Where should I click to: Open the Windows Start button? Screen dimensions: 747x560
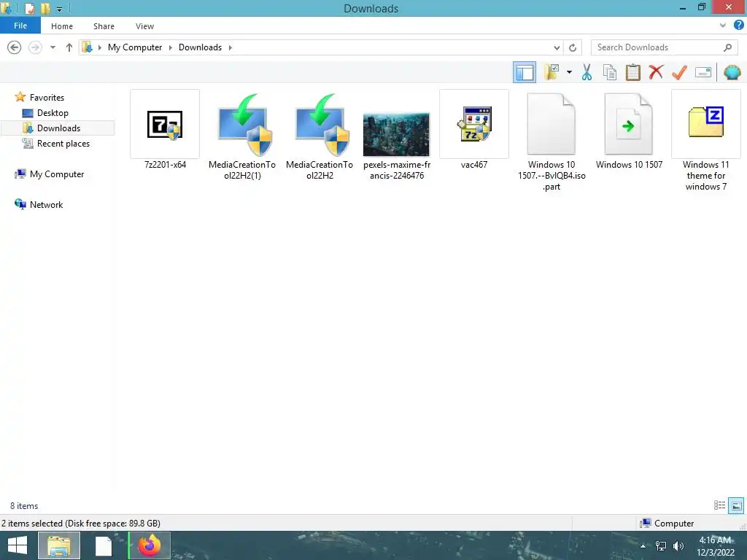[x=18, y=545]
